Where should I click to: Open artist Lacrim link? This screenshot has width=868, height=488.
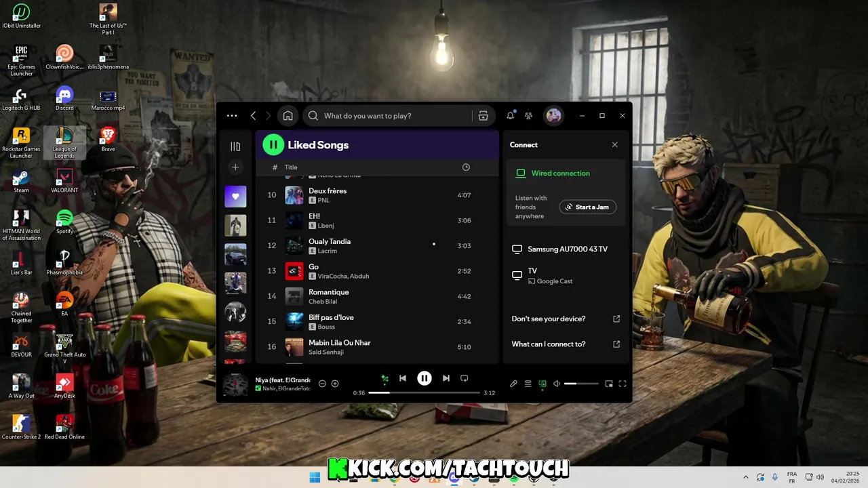pyautogui.click(x=327, y=251)
